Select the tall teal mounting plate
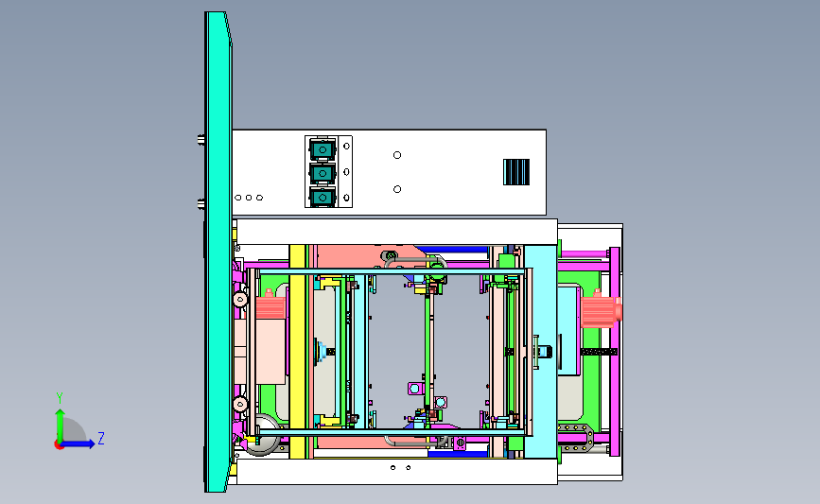 click(218, 252)
